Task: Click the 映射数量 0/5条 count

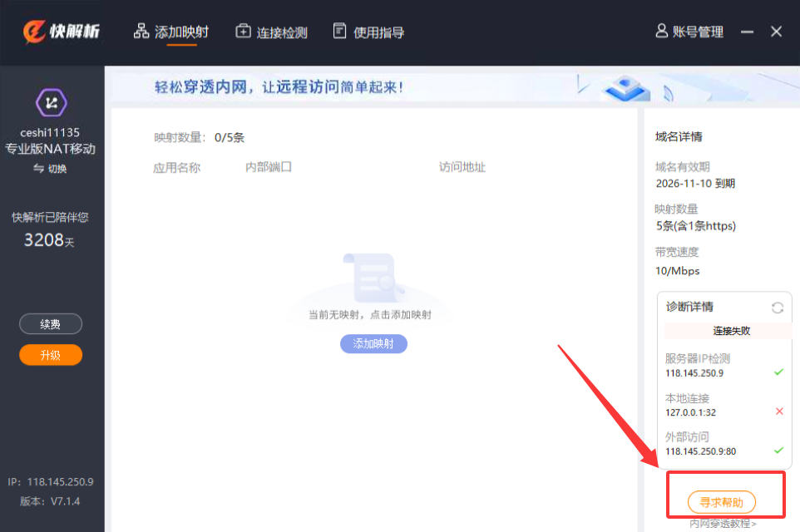Action: coord(200,138)
